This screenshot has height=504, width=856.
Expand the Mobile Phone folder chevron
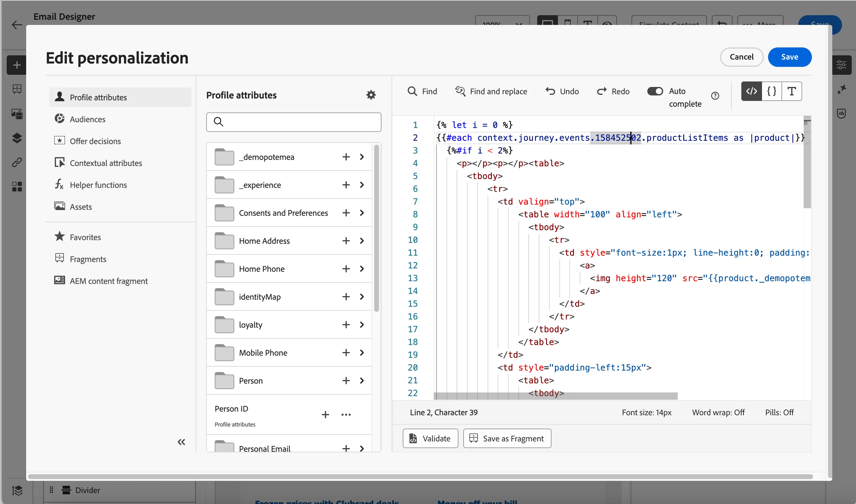tap(362, 353)
